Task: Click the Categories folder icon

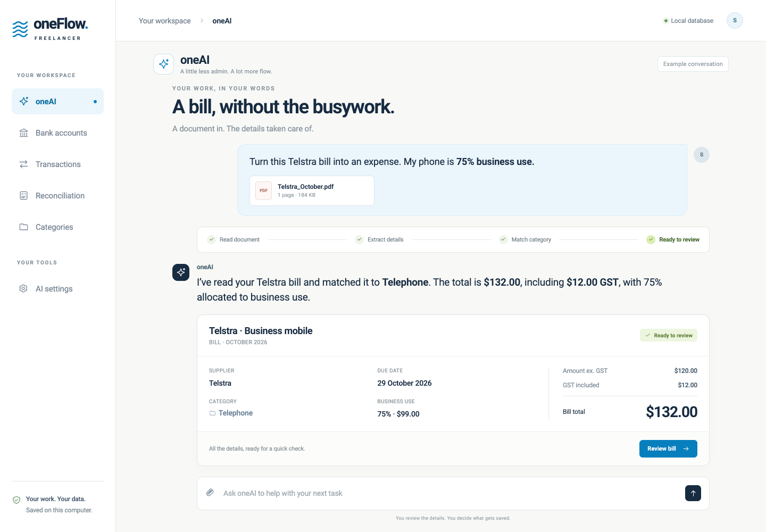Action: (24, 227)
